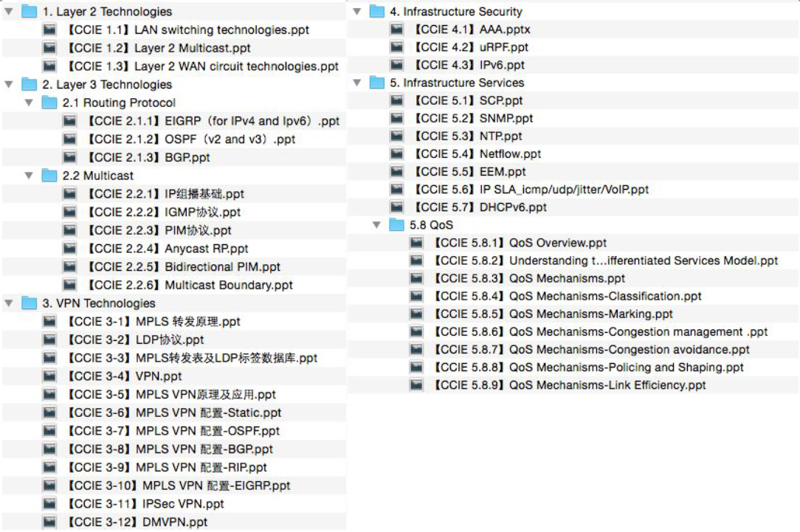The width and height of the screenshot is (800, 532).
Task: Collapse the 1. Layer 2 Technologies folder triangle
Action: point(9,11)
